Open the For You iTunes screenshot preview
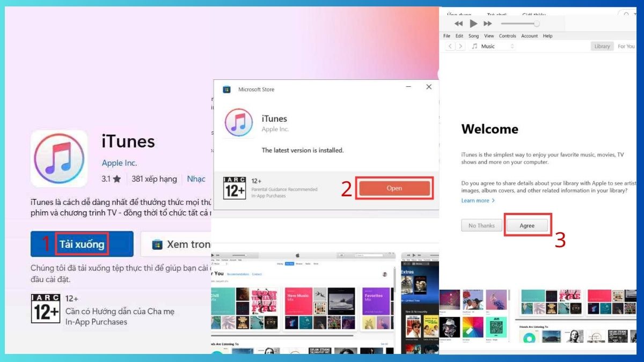This screenshot has height=362, width=644. (x=304, y=303)
